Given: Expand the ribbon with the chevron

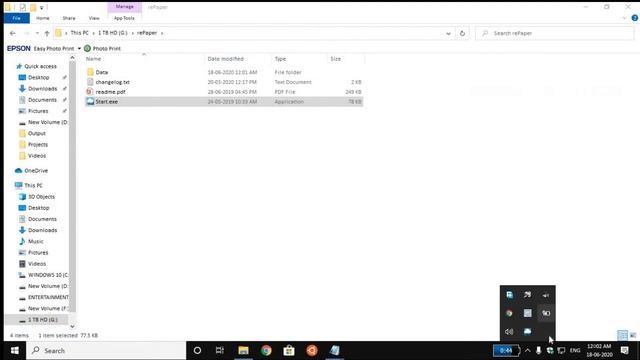Looking at the screenshot, I should (624, 18).
